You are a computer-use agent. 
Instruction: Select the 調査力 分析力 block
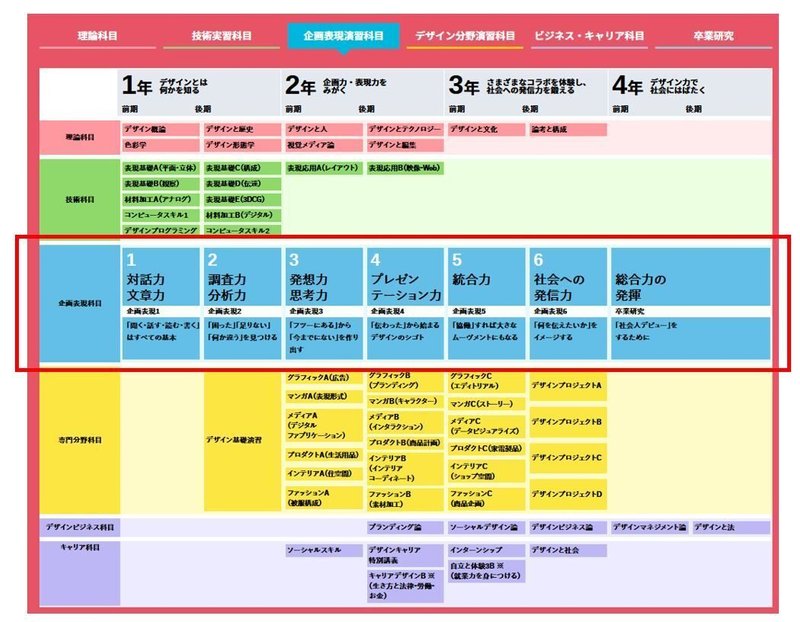click(x=242, y=277)
